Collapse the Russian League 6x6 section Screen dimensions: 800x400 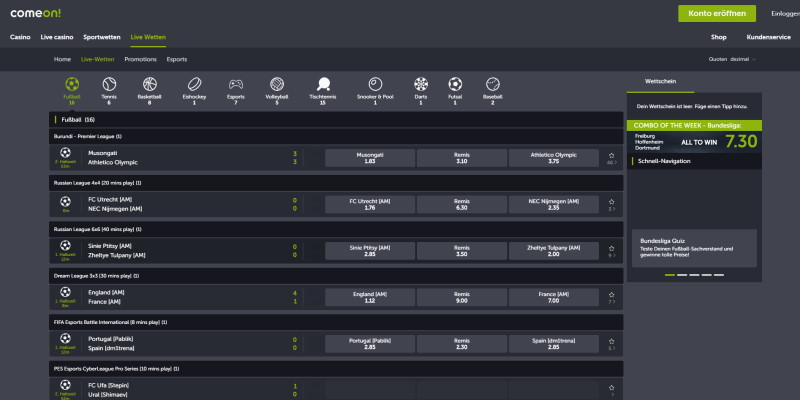pos(336,229)
